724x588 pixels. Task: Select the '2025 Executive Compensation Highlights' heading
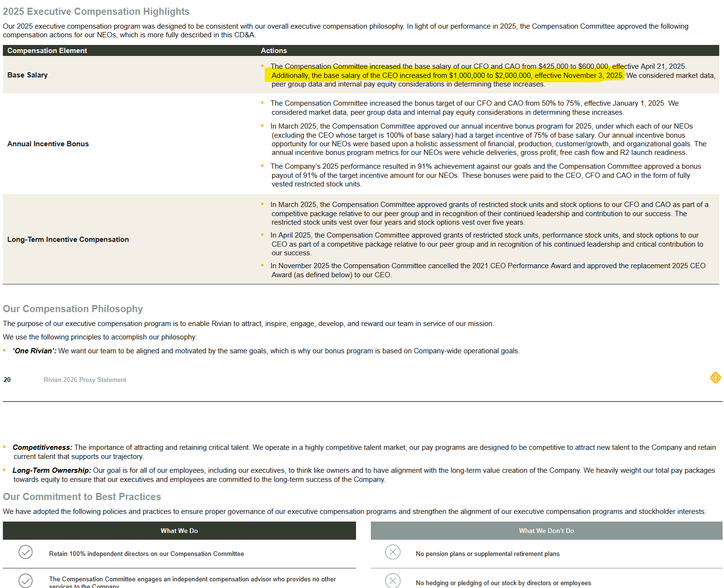coord(96,11)
